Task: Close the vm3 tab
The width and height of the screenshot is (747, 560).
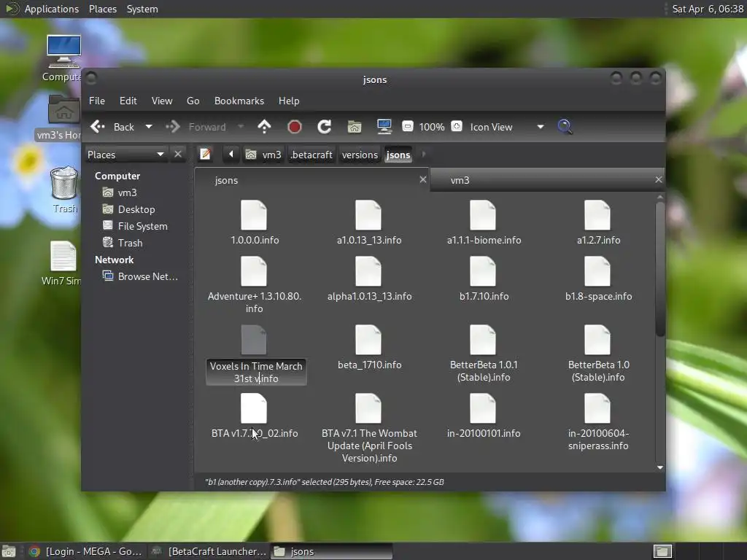Action: 659,179
